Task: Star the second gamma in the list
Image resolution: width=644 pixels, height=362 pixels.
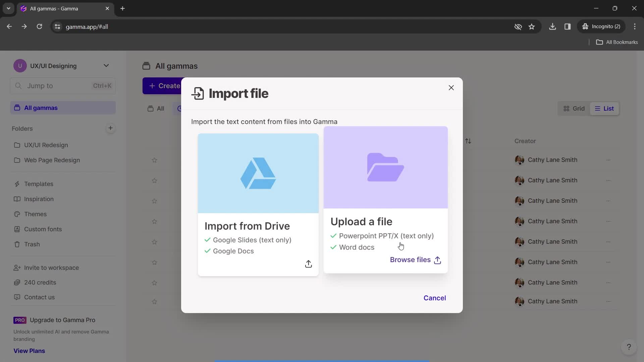Action: (x=154, y=181)
